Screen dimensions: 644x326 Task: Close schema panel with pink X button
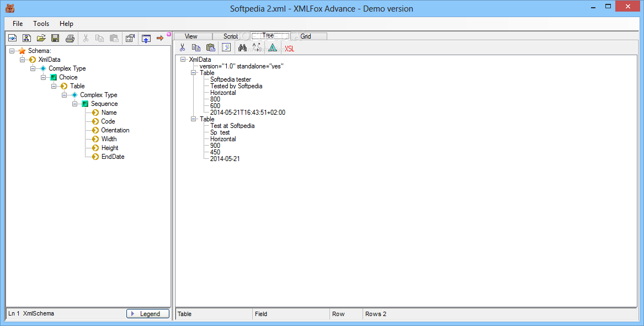point(169,35)
